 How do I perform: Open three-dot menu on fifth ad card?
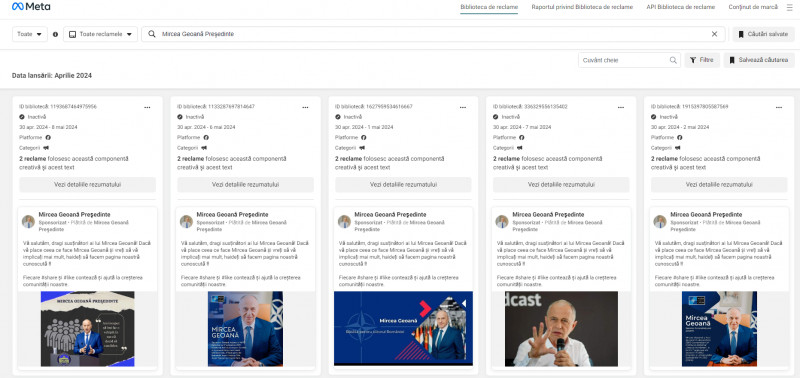[x=779, y=107]
